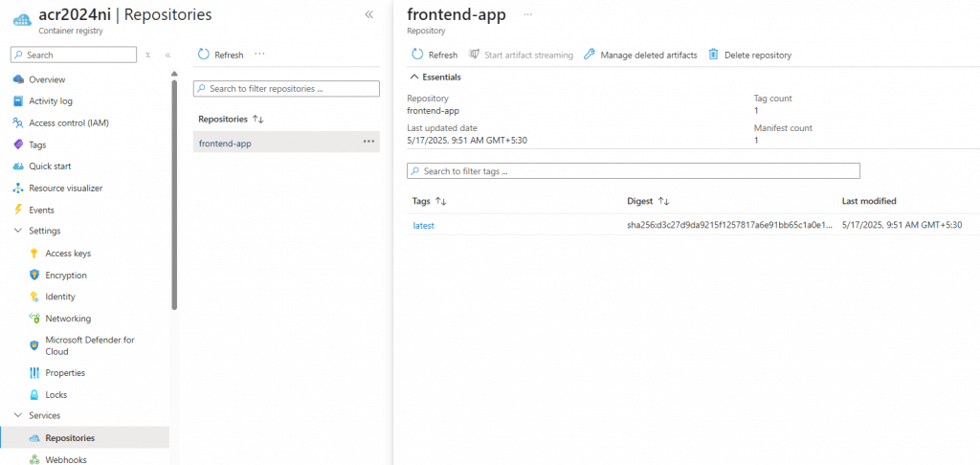This screenshot has height=465, width=980.
Task: Click the Delete repository trash icon
Action: pos(713,55)
